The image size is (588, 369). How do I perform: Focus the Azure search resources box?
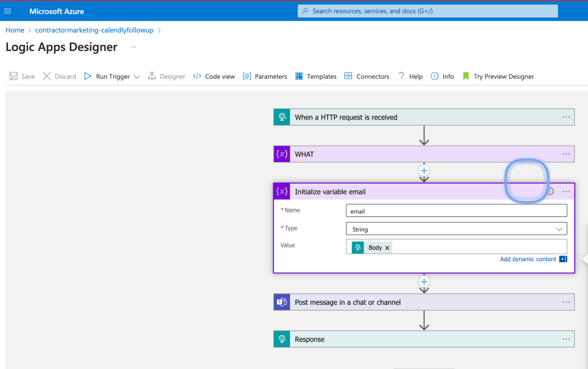[x=428, y=11]
